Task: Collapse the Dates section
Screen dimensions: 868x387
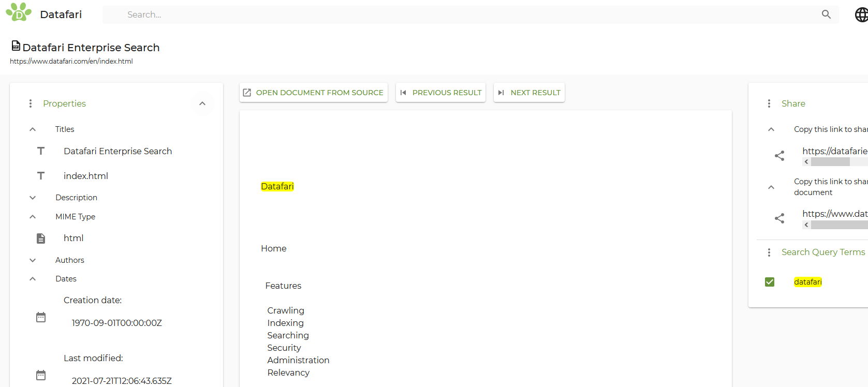Action: pos(33,279)
